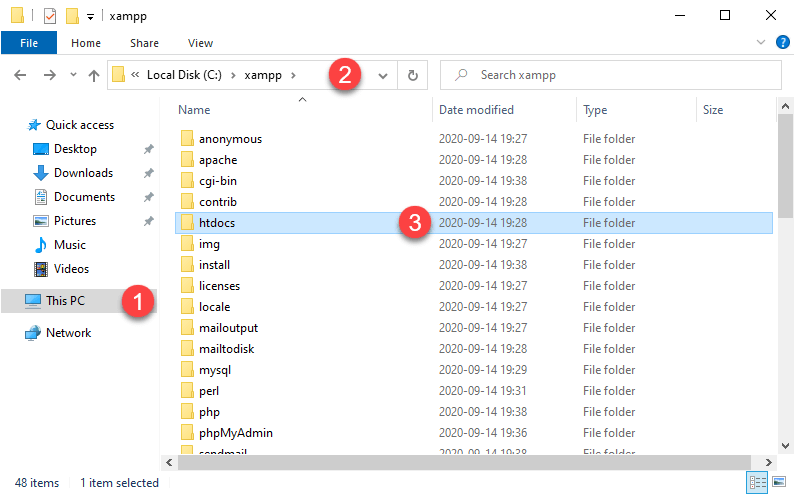Image resolution: width=795 pixels, height=495 pixels.
Task: Open the File menu tab
Action: pos(29,43)
